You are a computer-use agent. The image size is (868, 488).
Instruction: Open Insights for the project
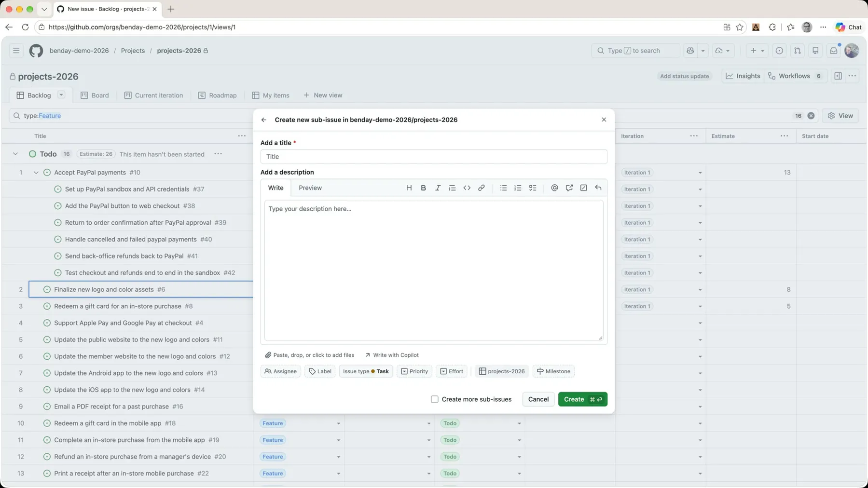743,76
